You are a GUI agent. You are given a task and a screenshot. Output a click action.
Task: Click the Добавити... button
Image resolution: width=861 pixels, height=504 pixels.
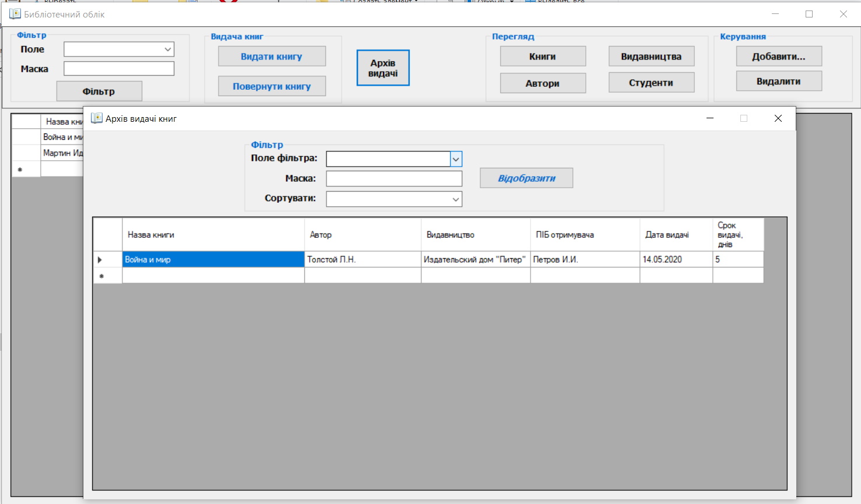point(779,57)
